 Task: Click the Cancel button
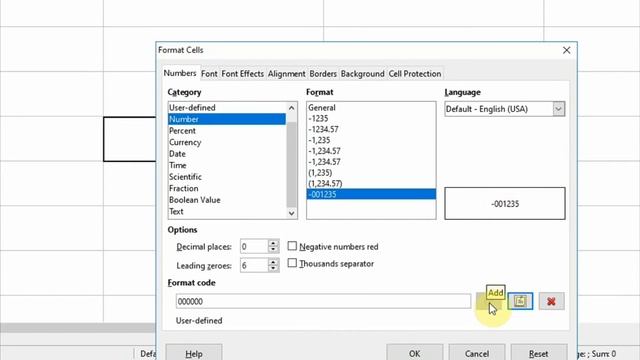(477, 353)
